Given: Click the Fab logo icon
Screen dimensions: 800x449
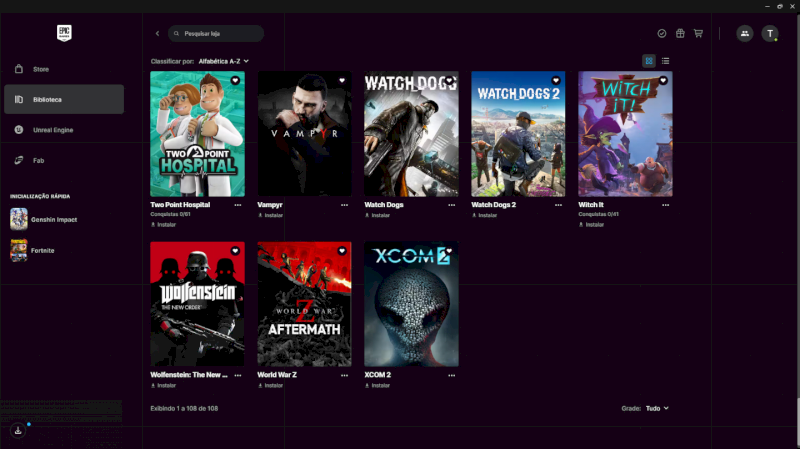Looking at the screenshot, I should (19, 160).
